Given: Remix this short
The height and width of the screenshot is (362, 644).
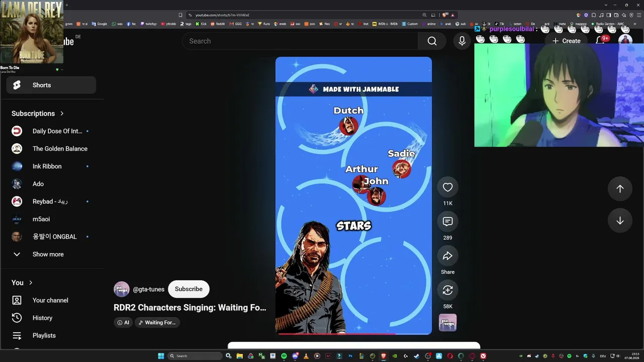Looking at the screenshot, I should pos(448,290).
